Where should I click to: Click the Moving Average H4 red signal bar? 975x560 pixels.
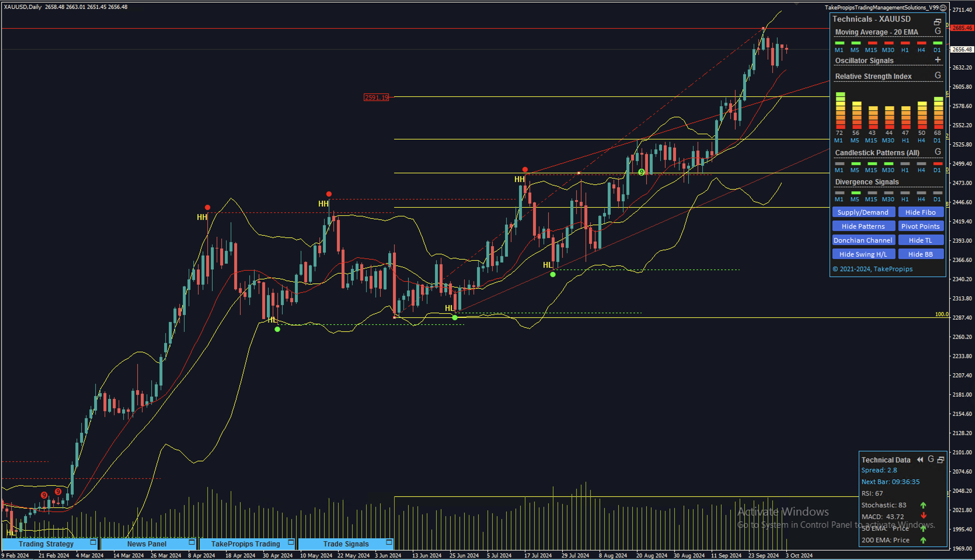tap(922, 43)
